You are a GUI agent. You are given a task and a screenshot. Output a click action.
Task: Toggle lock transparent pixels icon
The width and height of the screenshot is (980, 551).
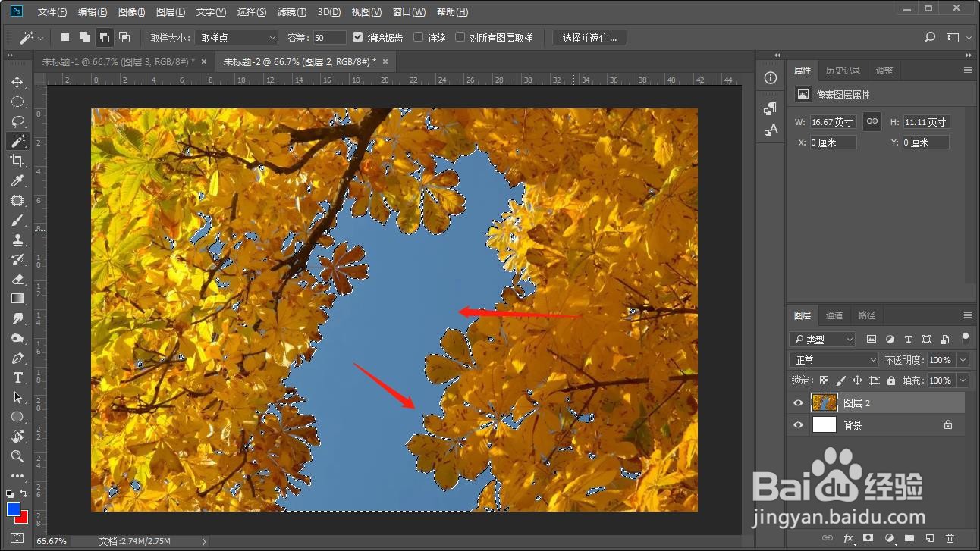coord(825,380)
